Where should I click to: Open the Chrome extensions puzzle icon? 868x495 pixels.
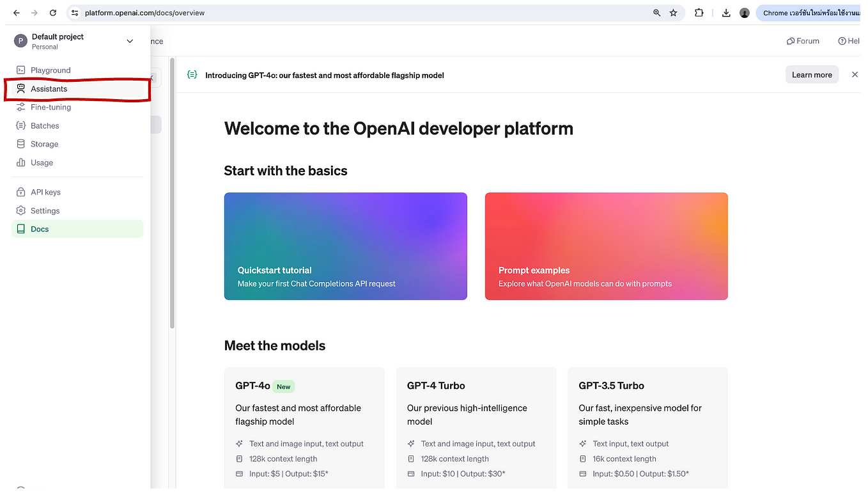point(699,13)
